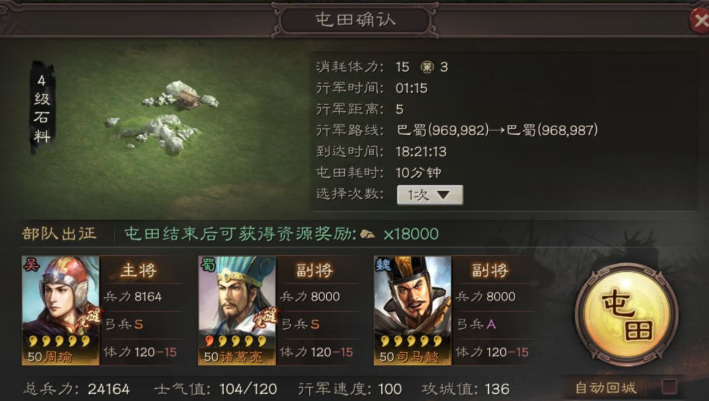
Task: Click the 吴 faction badge on 周瑜
Action: 31,265
